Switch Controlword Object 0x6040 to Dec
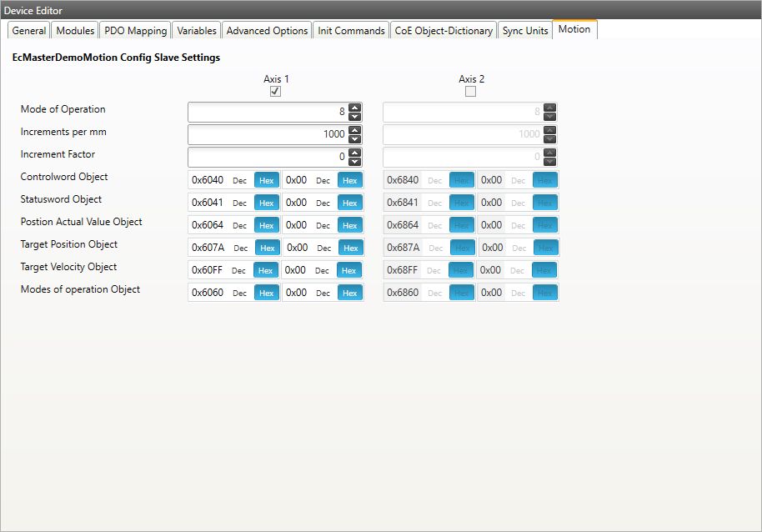 tap(239, 180)
